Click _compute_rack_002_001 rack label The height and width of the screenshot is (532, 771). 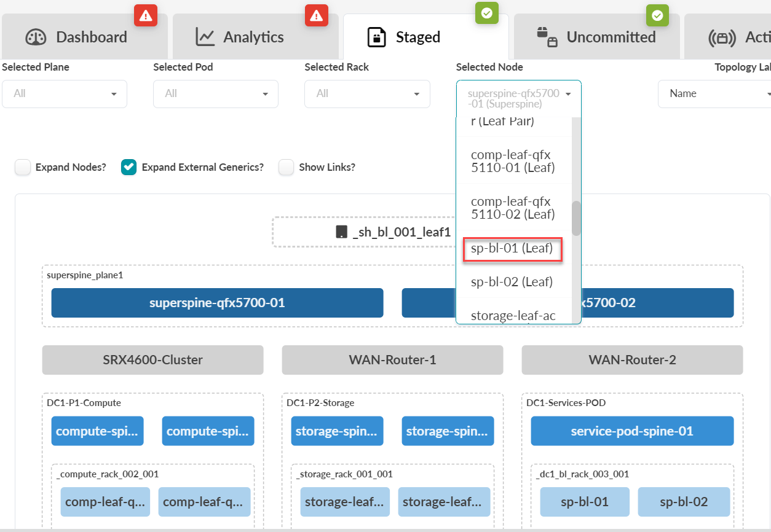coord(107,474)
